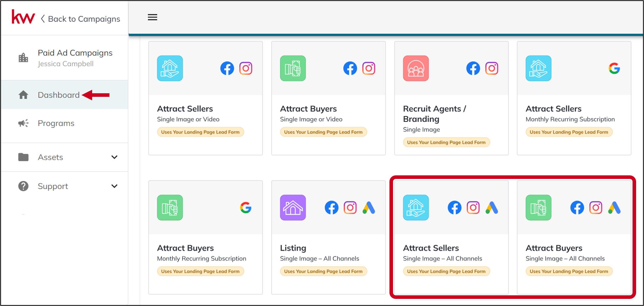This screenshot has width=644, height=306.
Task: Select Dashboard in the sidebar
Action: point(64,95)
